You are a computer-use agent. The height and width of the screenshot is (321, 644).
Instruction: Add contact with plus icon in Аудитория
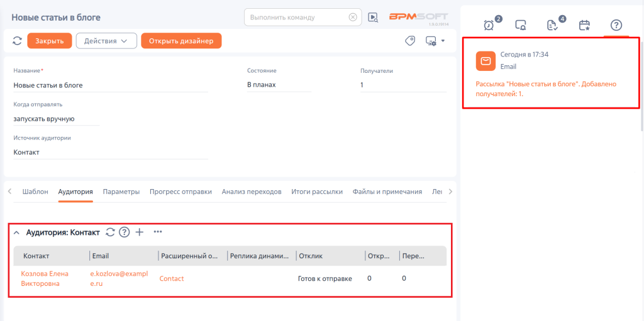click(140, 232)
